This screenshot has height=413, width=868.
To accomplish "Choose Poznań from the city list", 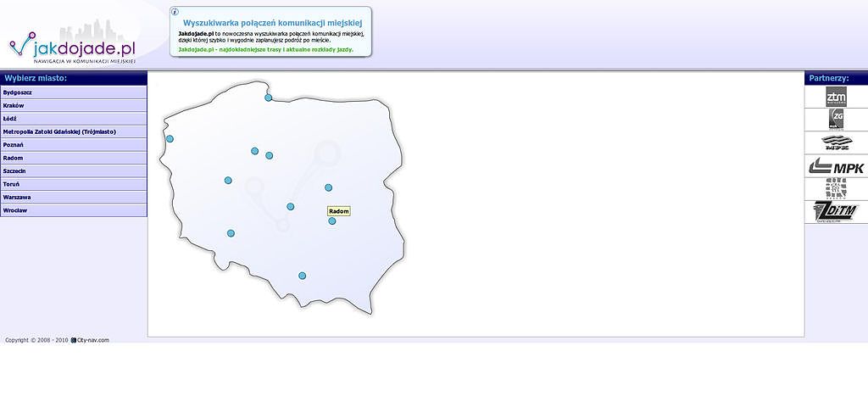I will 74,145.
